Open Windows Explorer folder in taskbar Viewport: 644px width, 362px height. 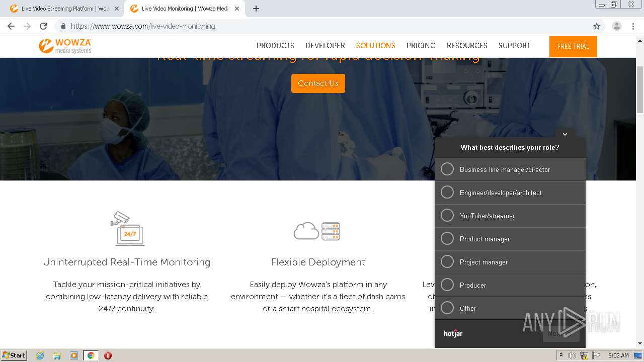point(57,355)
